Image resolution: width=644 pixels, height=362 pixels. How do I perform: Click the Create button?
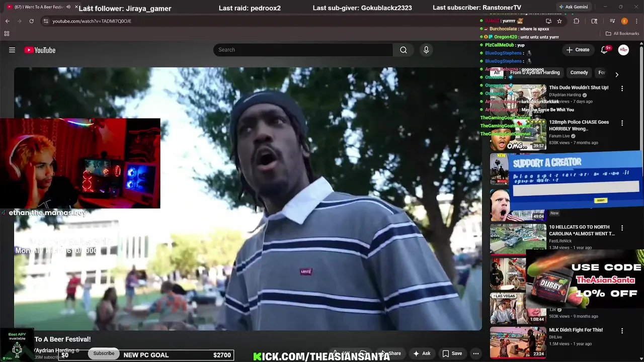(x=578, y=50)
